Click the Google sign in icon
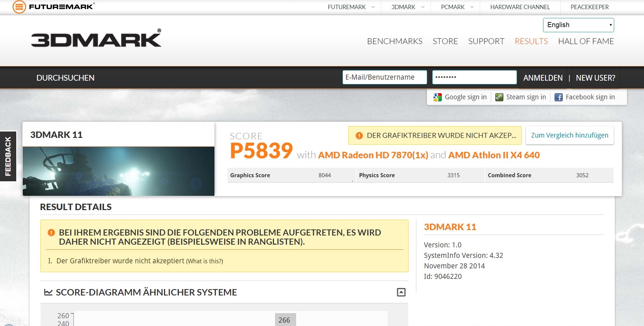Image resolution: width=644 pixels, height=326 pixels. [437, 97]
